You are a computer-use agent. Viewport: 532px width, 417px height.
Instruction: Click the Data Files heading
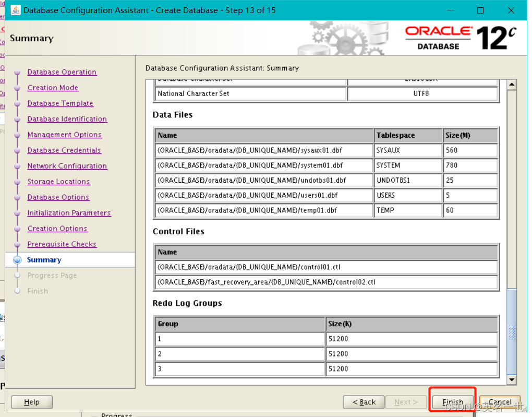pos(172,115)
